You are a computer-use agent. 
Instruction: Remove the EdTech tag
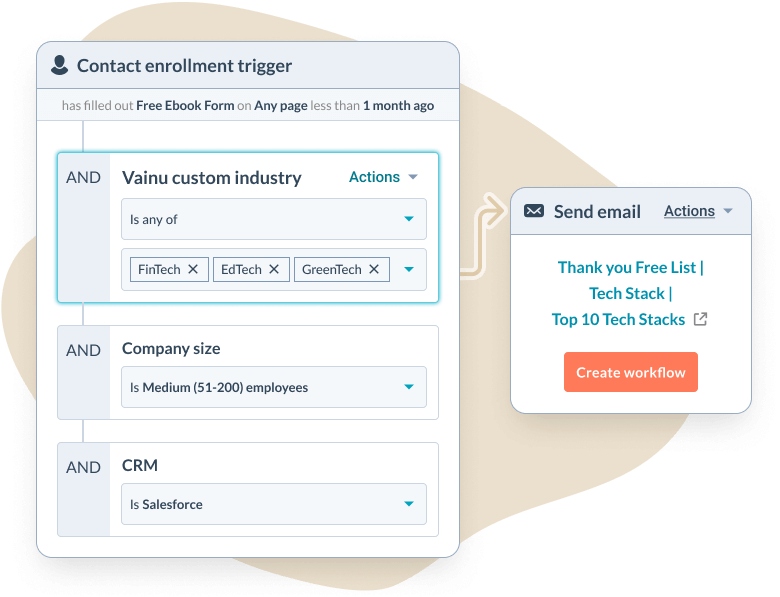tap(274, 269)
